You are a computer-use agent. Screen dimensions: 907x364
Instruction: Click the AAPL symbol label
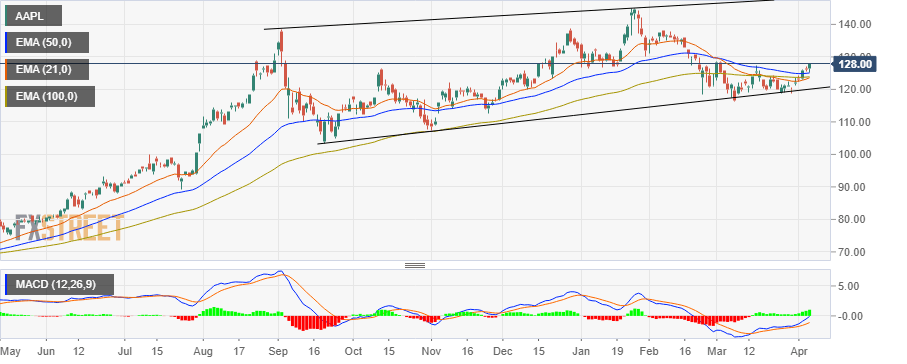click(x=33, y=16)
